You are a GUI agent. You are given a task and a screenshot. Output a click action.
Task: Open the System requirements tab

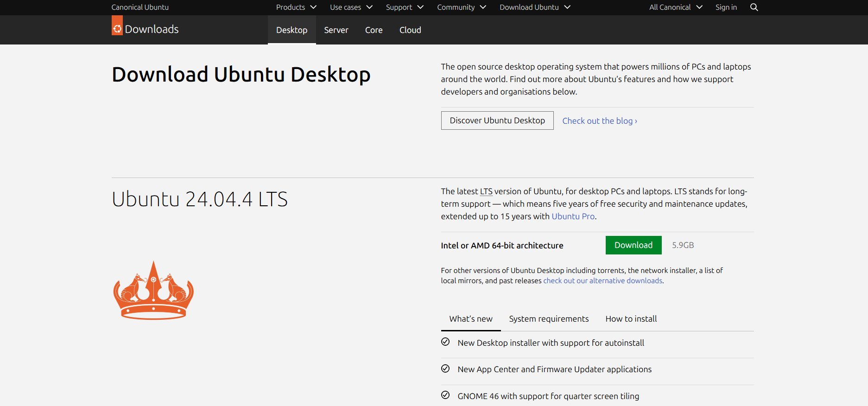(x=549, y=319)
